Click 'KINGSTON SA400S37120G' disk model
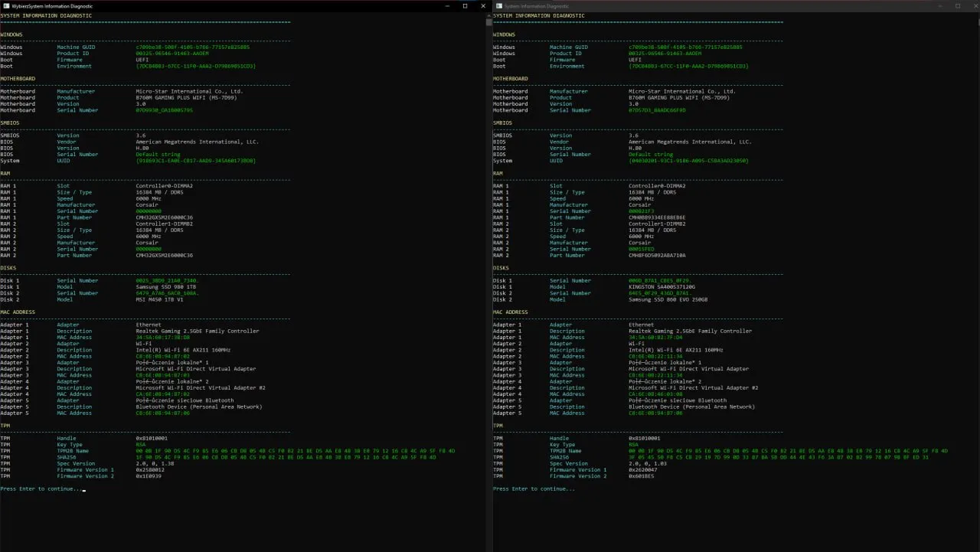 [662, 286]
